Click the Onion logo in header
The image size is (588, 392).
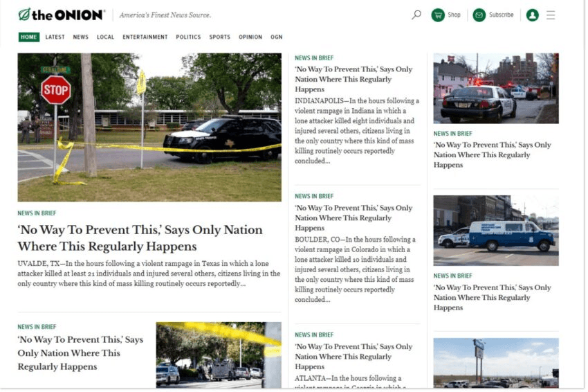coord(61,15)
